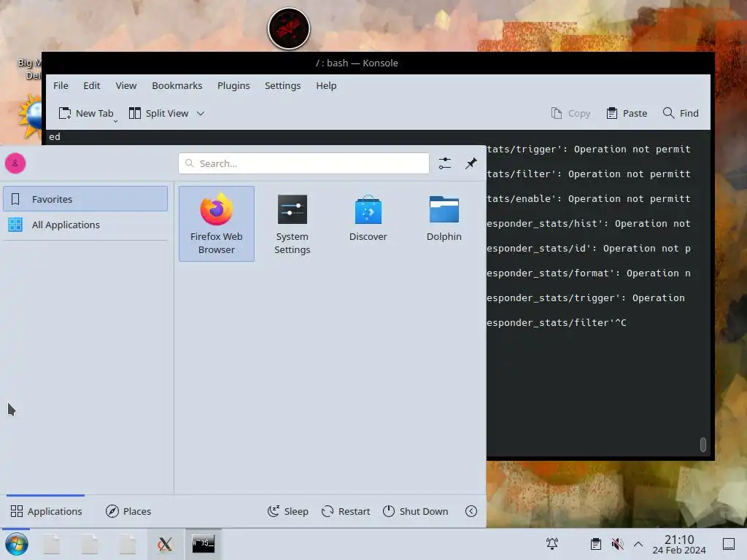Switch to the Places tab
Viewport: 747px width, 560px height.
click(x=128, y=511)
